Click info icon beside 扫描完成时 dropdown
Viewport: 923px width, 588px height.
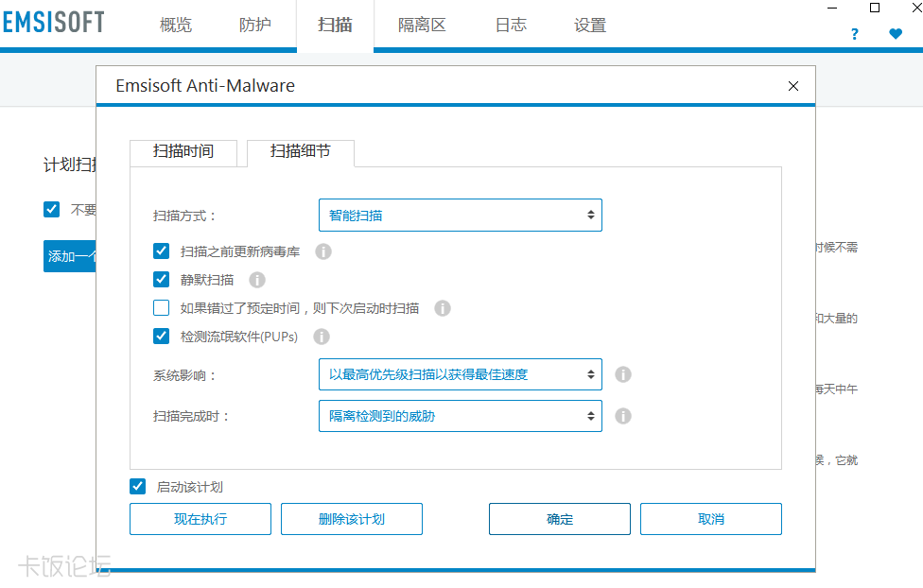tap(623, 416)
